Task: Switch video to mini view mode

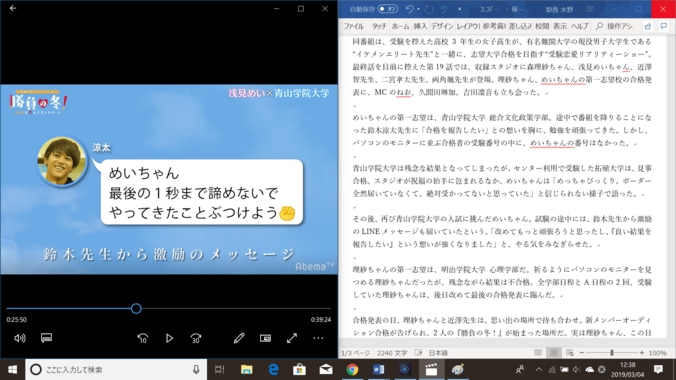Action: click(266, 338)
